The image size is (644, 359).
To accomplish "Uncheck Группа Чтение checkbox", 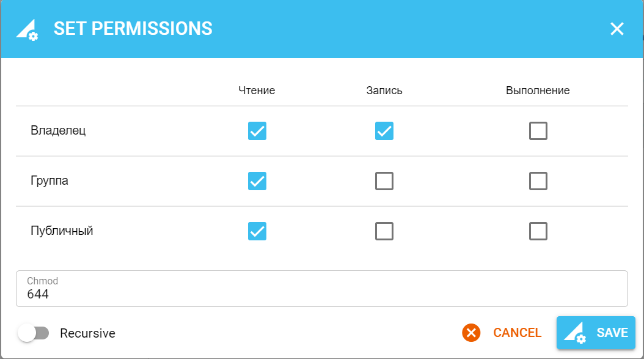I will click(257, 181).
